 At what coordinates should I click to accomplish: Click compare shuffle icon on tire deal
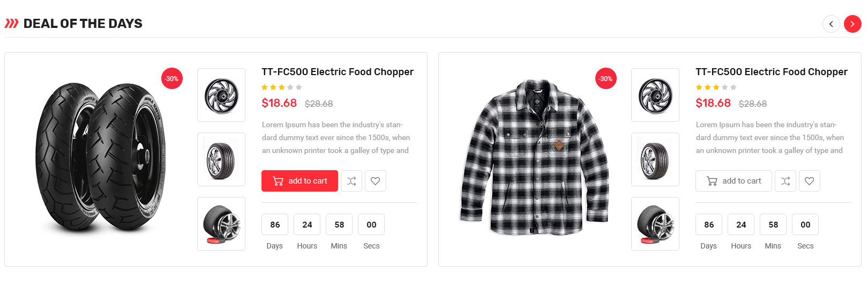point(351,181)
